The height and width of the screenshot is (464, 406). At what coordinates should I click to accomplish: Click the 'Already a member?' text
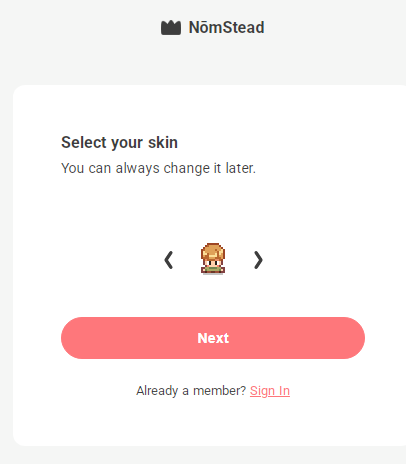click(191, 391)
